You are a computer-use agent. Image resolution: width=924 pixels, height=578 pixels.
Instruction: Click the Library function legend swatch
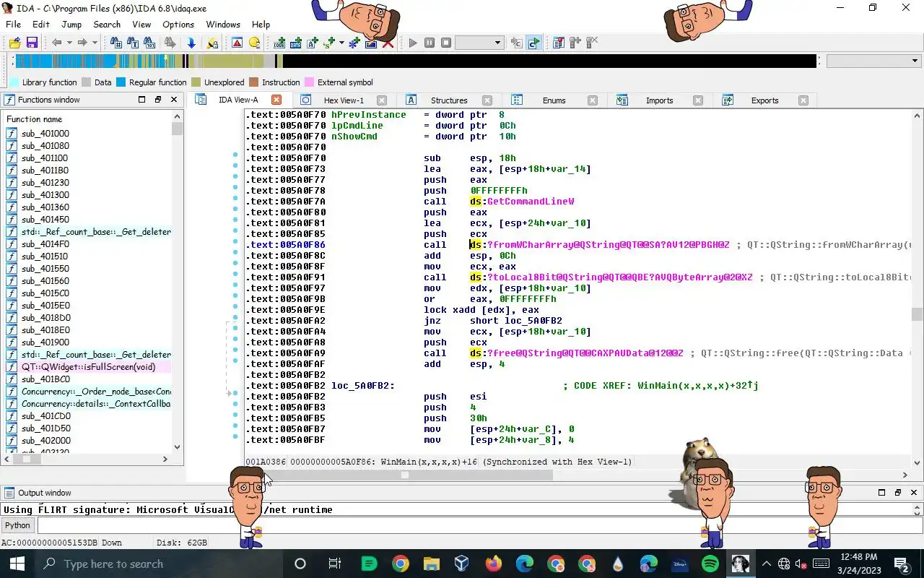(14, 82)
